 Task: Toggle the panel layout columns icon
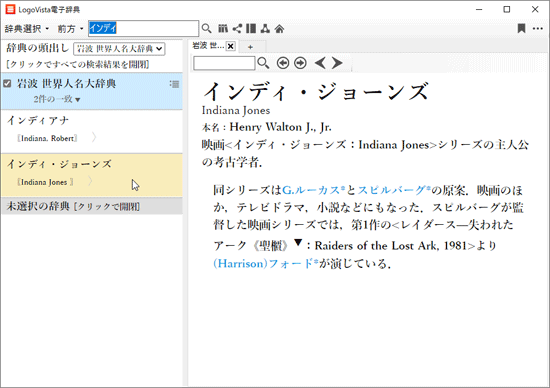click(x=251, y=28)
